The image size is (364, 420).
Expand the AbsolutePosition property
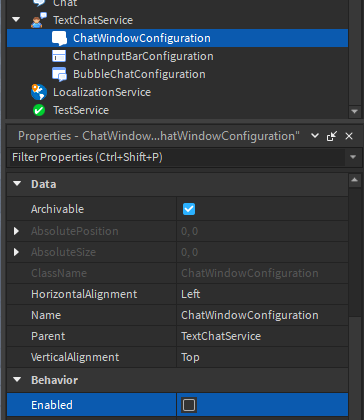(16, 231)
